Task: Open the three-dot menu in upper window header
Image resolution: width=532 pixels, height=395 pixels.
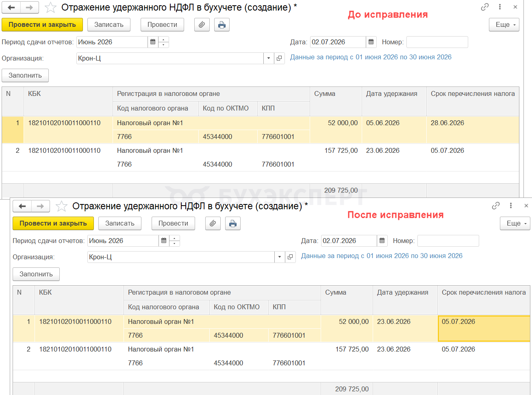Action: click(x=500, y=7)
